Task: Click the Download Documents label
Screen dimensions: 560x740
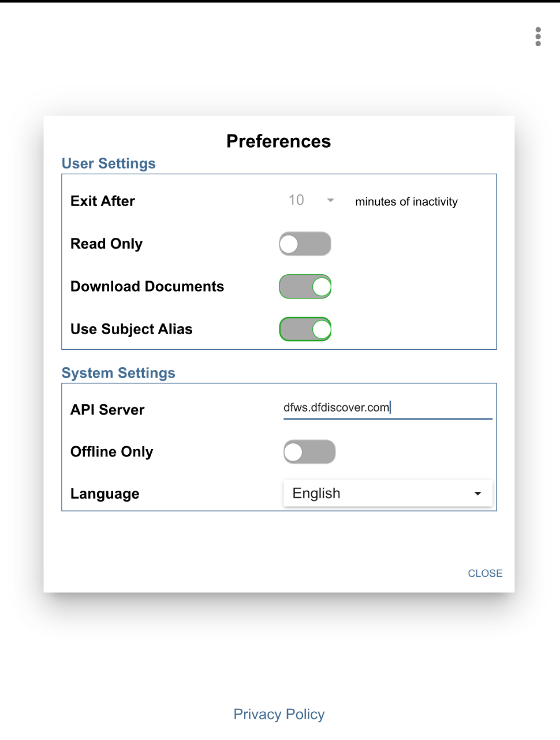Action: click(x=147, y=286)
